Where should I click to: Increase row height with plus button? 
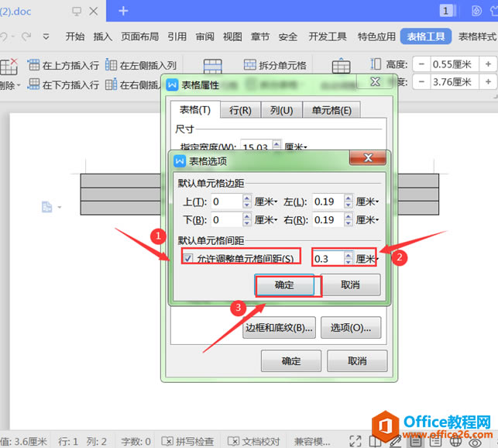(488, 64)
